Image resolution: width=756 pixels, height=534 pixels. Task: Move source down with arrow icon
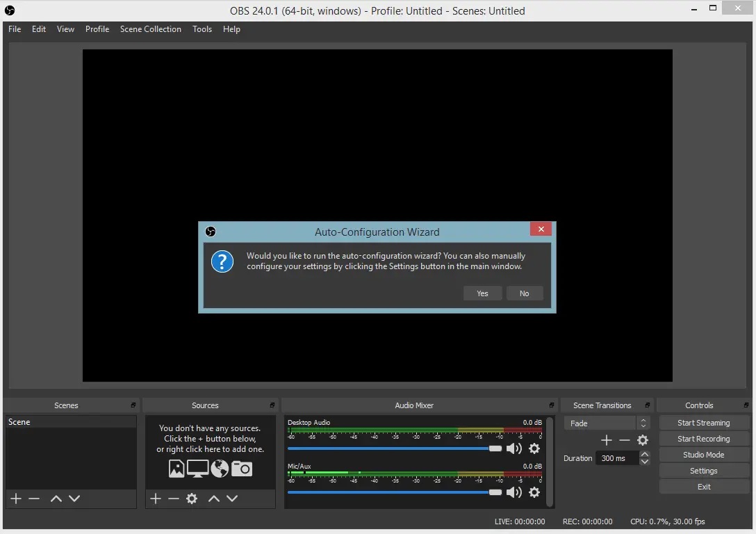pos(232,499)
